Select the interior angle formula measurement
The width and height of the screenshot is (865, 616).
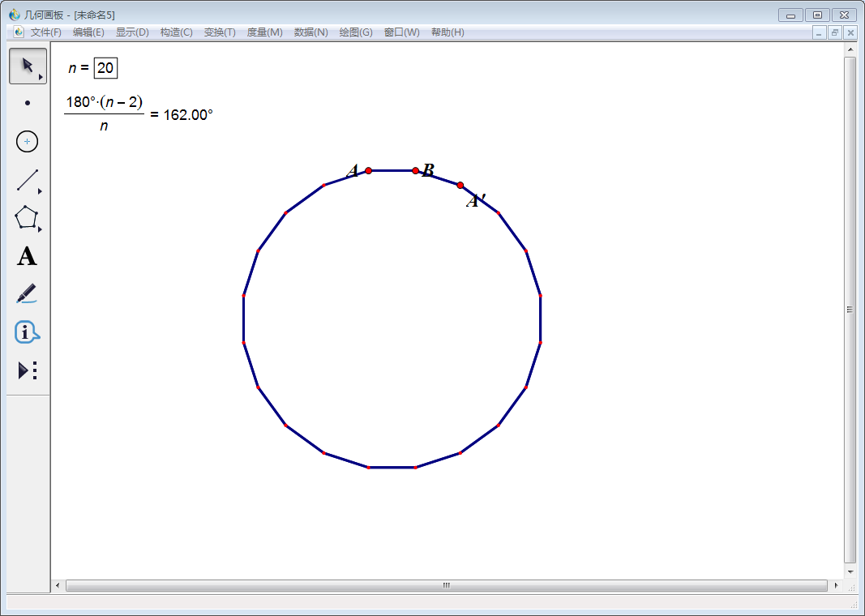[x=138, y=114]
